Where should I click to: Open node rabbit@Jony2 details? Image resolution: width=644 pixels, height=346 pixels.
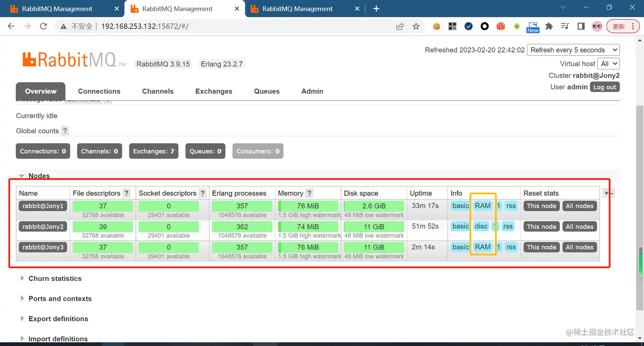pos(43,227)
